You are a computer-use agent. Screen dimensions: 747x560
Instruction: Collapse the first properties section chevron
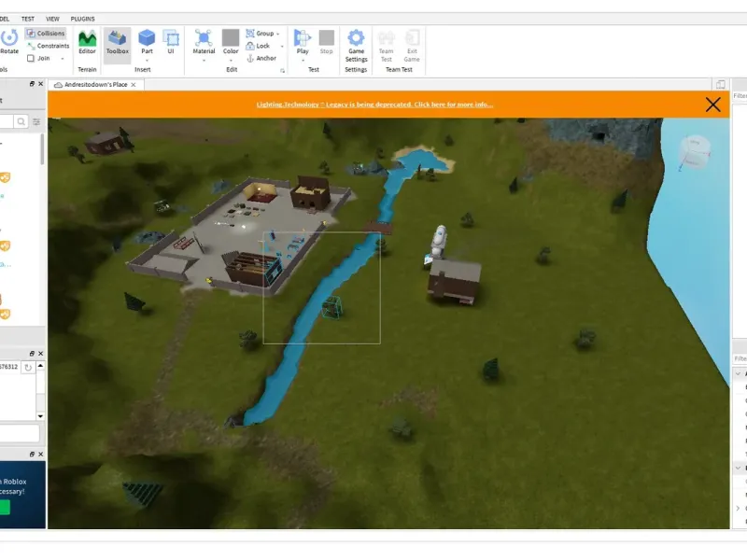tap(738, 374)
